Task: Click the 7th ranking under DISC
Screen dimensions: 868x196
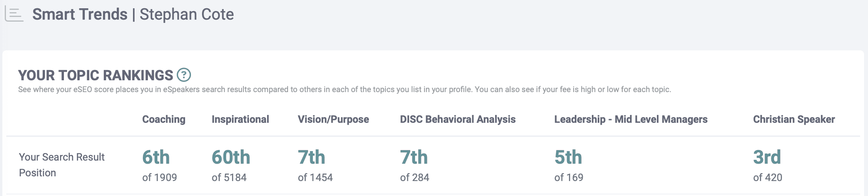Action: click(x=414, y=157)
